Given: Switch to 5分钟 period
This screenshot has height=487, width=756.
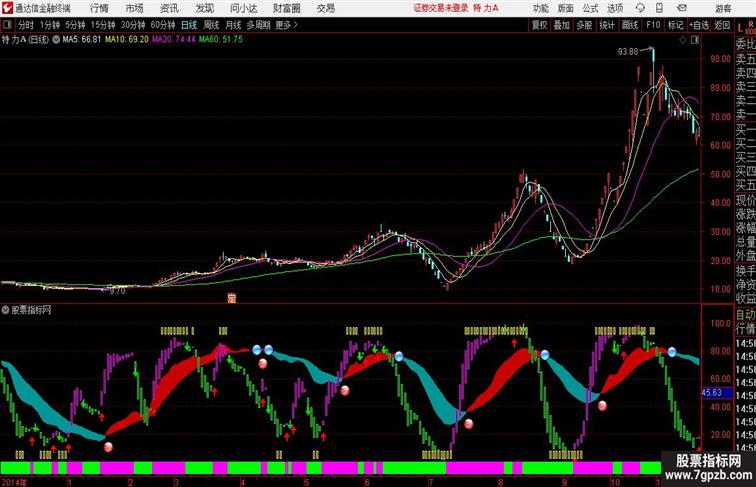Looking at the screenshot, I should tap(75, 25).
